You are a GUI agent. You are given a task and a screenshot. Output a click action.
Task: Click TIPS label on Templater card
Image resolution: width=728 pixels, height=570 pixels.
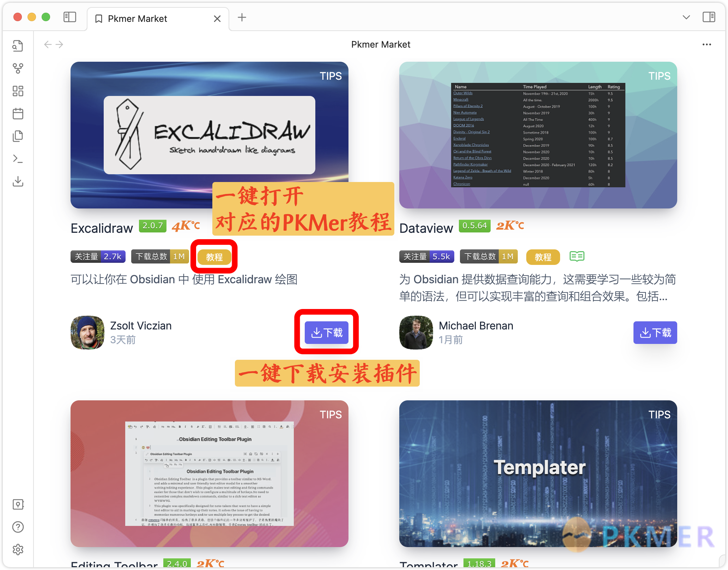point(659,414)
